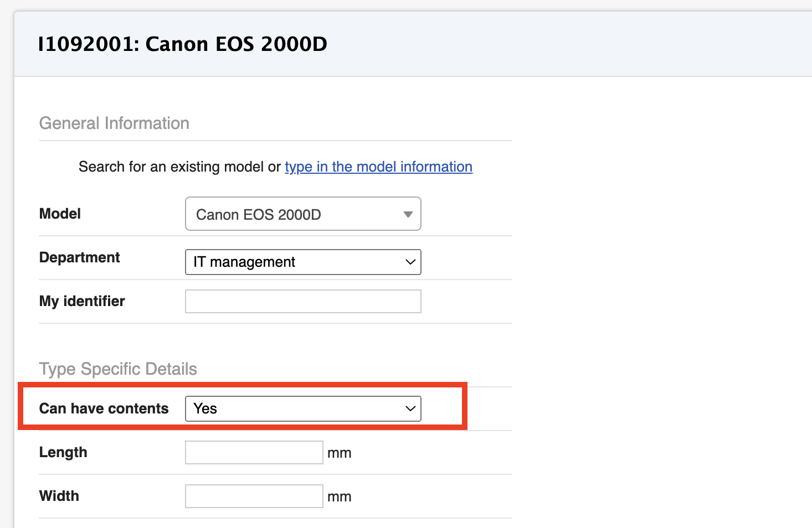Open the Department dropdown

tap(303, 262)
